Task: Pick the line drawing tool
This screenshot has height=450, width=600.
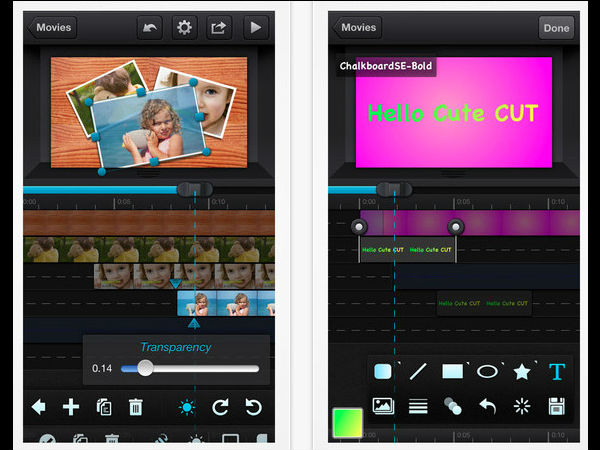Action: (418, 371)
